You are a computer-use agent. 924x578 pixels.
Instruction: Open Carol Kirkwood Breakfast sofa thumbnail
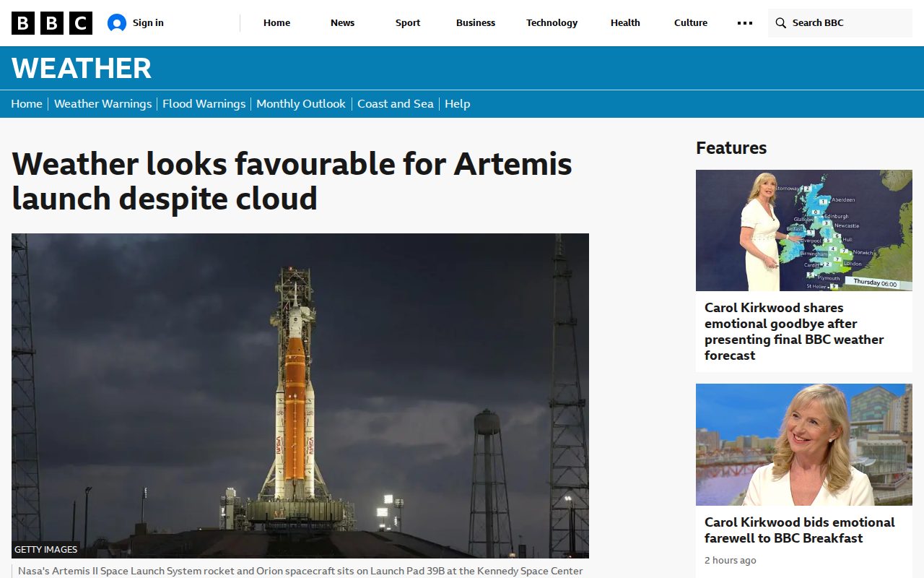pos(804,444)
